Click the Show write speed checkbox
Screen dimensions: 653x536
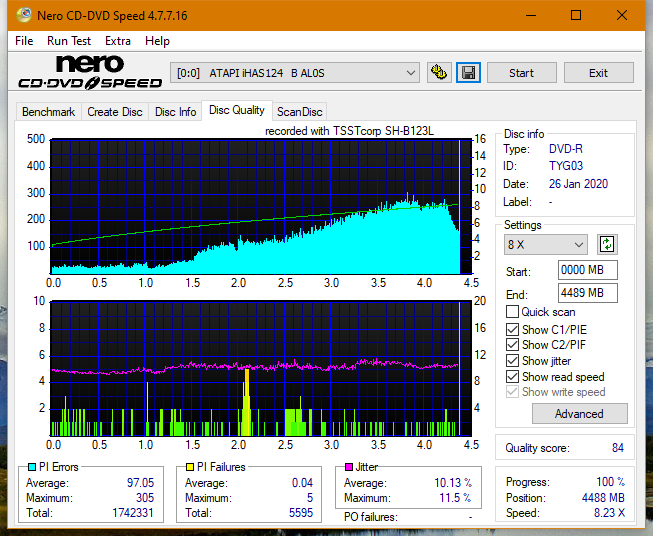click(x=512, y=392)
